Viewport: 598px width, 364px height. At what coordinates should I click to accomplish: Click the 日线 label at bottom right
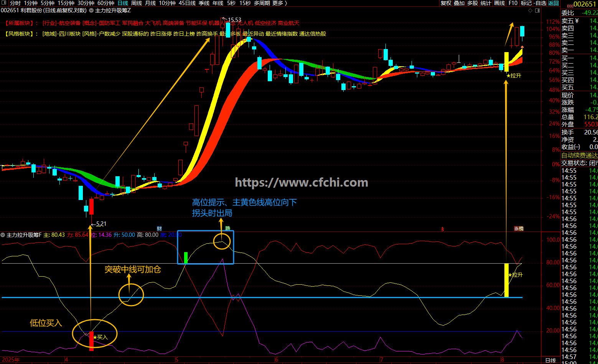[550, 361]
